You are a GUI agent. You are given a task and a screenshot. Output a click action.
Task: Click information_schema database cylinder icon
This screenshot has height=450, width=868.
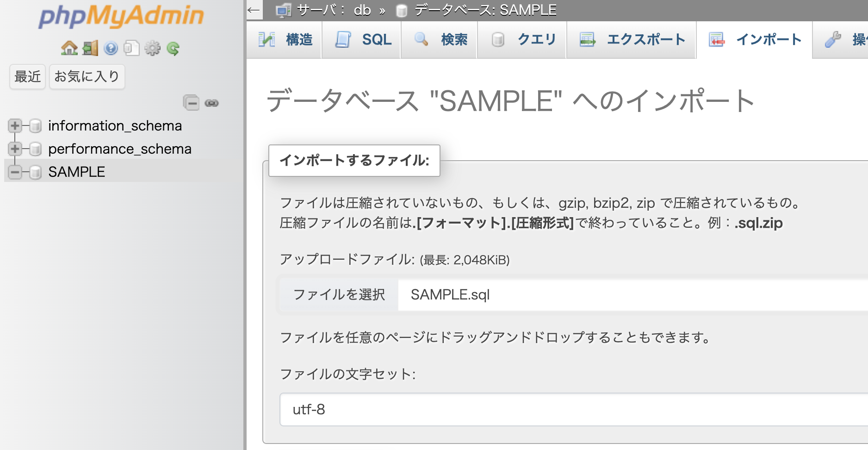pyautogui.click(x=36, y=125)
